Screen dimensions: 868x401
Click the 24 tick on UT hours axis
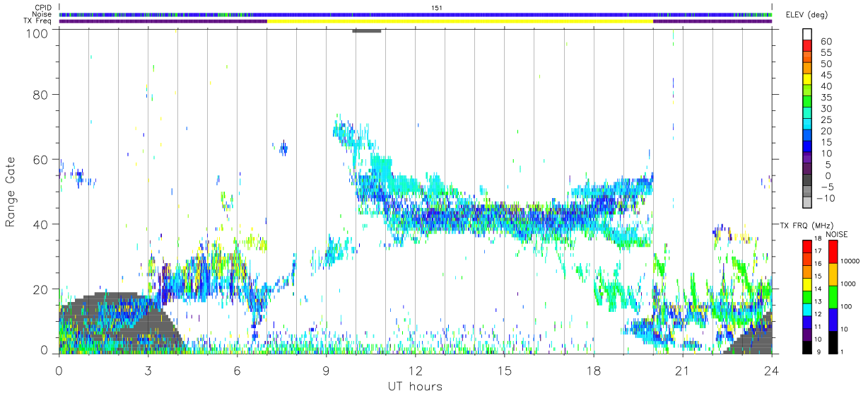pos(771,370)
